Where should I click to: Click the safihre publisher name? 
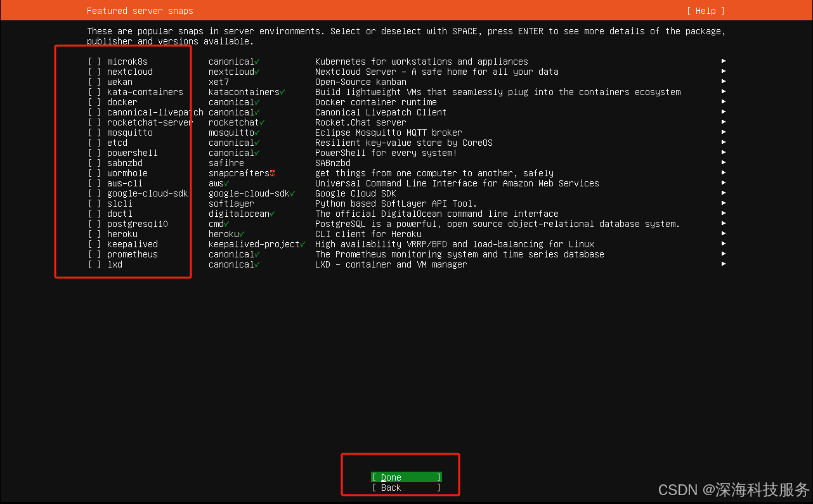point(226,163)
